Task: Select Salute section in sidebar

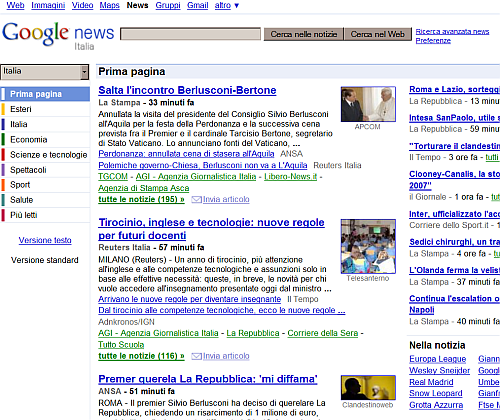Action: coord(45,200)
